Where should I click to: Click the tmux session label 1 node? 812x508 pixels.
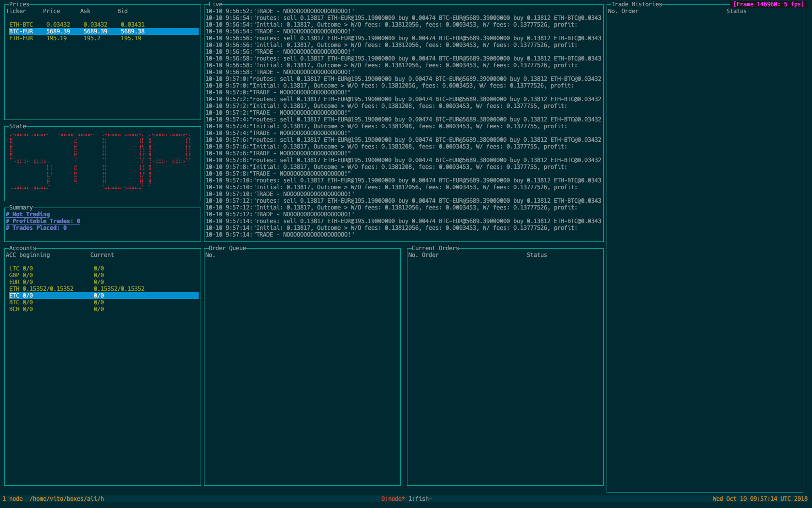13,499
